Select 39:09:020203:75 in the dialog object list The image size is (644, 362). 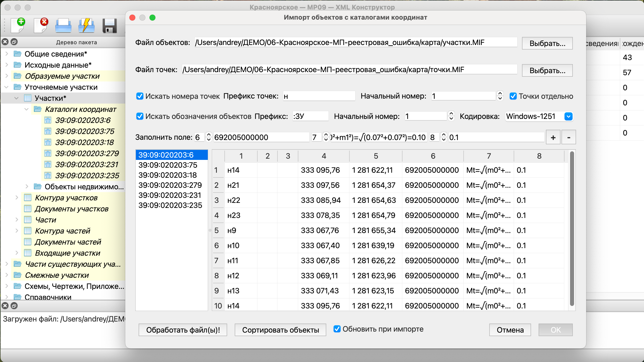pyautogui.click(x=172, y=165)
